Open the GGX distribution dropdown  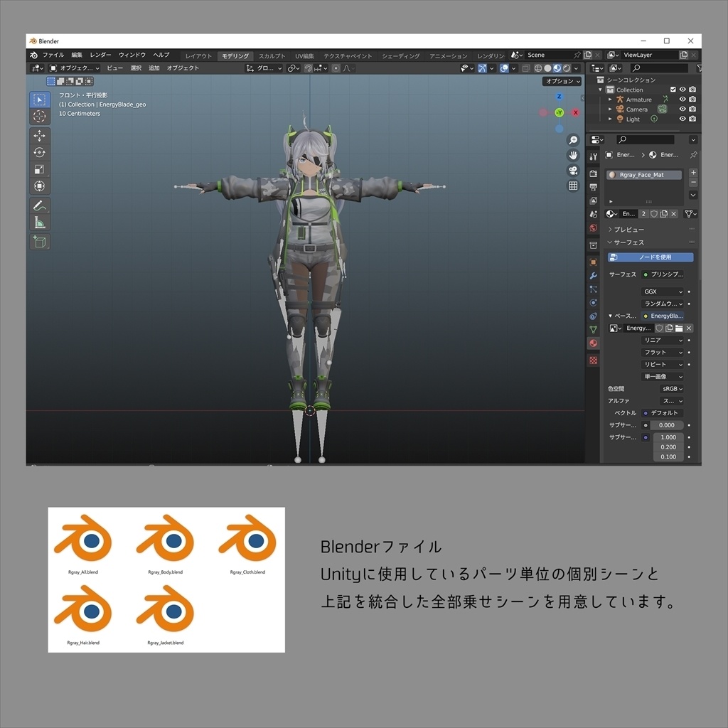(x=661, y=291)
